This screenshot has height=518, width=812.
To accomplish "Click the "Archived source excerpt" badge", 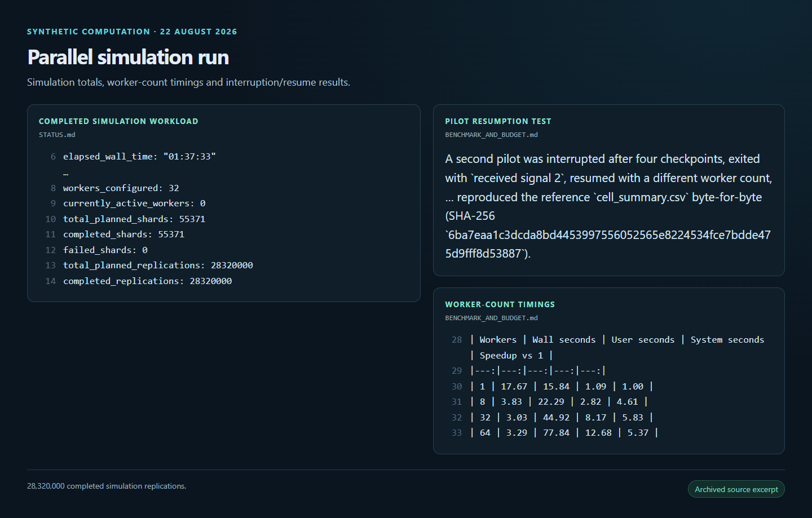I will coord(736,489).
